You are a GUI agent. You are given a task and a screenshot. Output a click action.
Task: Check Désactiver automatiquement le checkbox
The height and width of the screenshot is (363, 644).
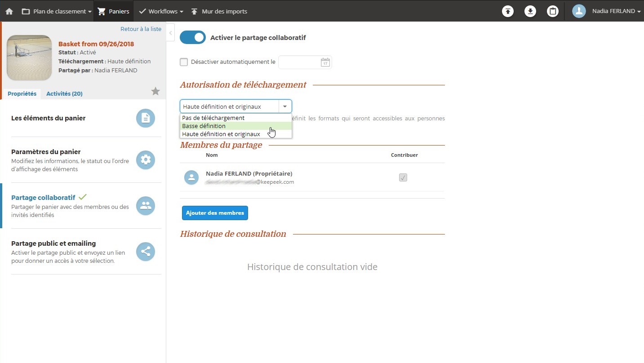click(x=184, y=62)
